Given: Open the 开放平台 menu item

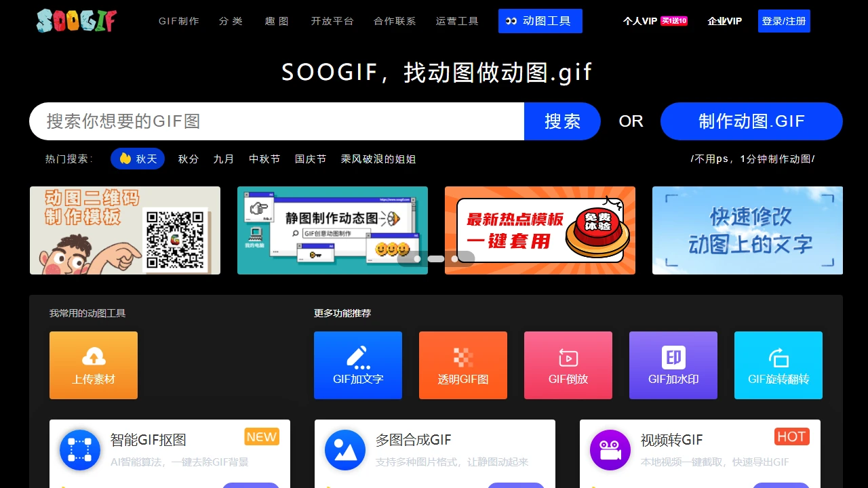Looking at the screenshot, I should (332, 21).
